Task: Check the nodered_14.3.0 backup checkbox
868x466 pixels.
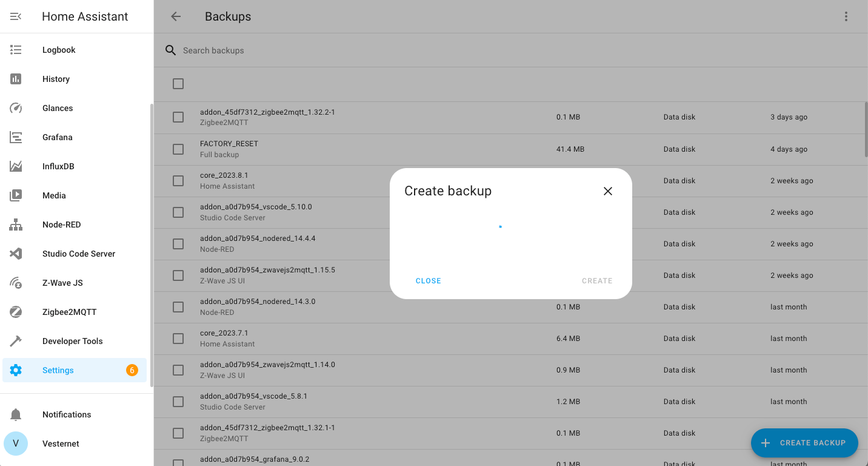Action: tap(178, 306)
